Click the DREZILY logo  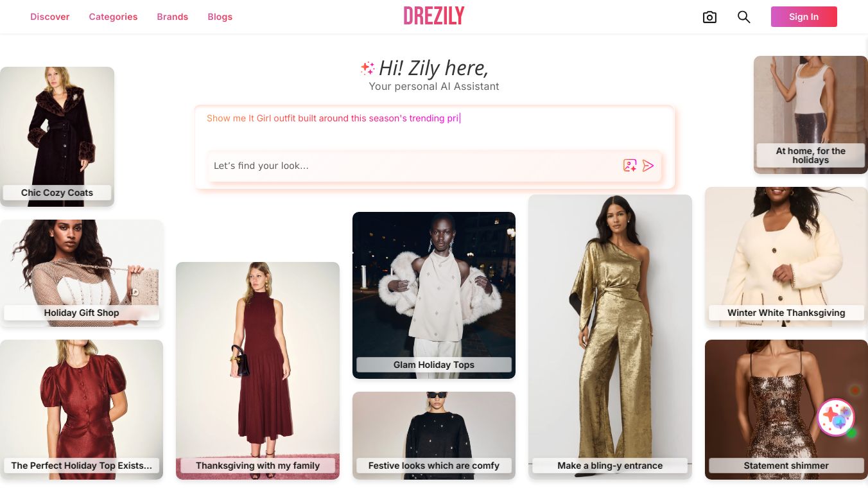[434, 16]
